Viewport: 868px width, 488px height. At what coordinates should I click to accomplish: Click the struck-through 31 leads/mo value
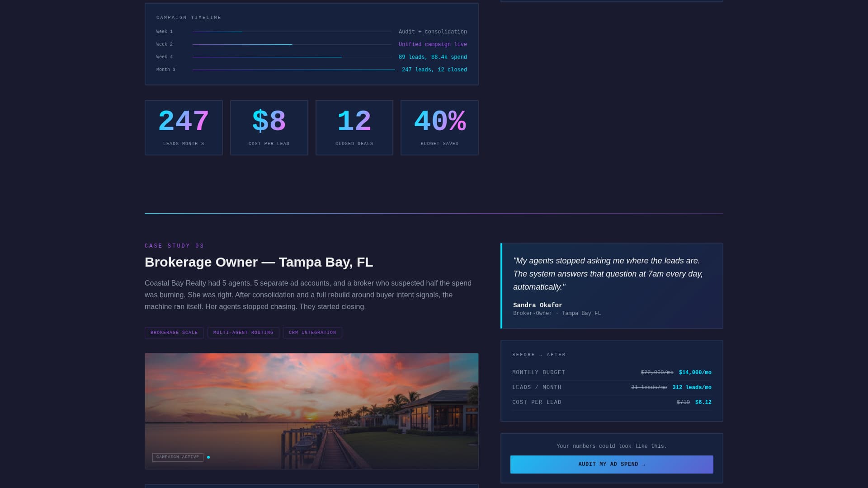(649, 388)
